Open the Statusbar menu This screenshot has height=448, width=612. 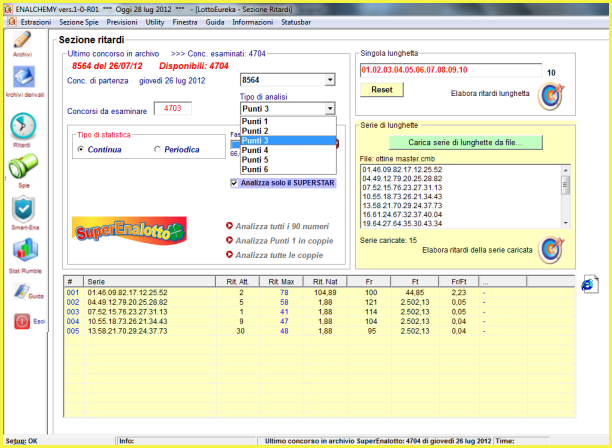(x=296, y=22)
